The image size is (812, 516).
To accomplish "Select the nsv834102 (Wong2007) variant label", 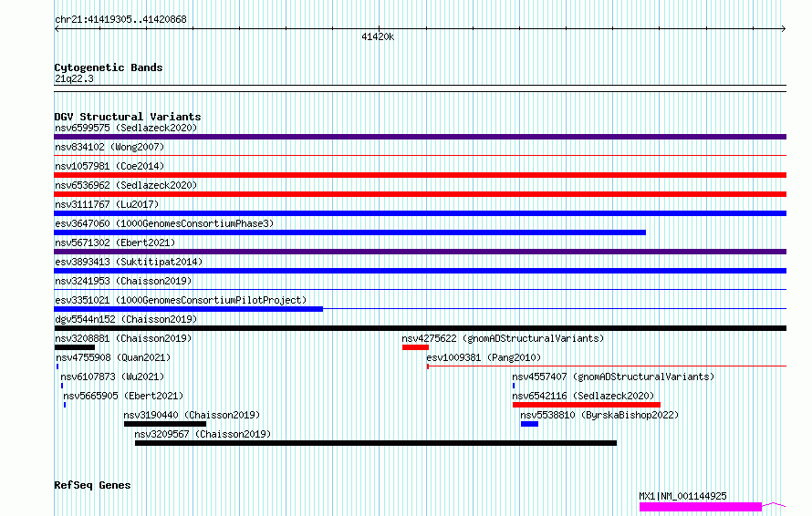I will pyautogui.click(x=109, y=147).
